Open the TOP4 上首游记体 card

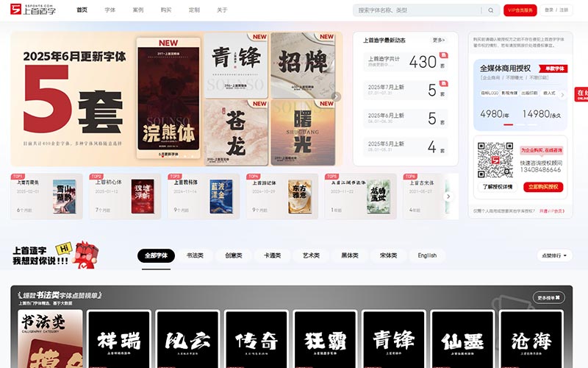(282, 197)
